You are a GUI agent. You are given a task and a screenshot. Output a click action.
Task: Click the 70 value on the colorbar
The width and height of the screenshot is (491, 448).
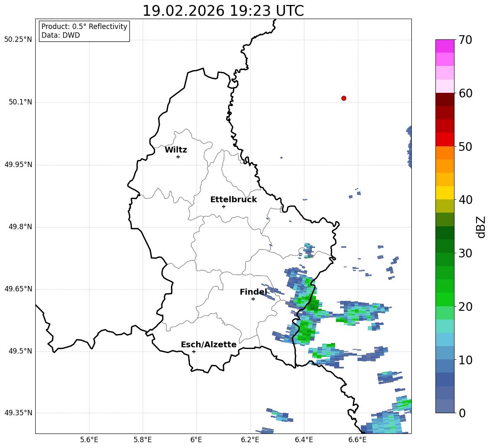point(465,40)
